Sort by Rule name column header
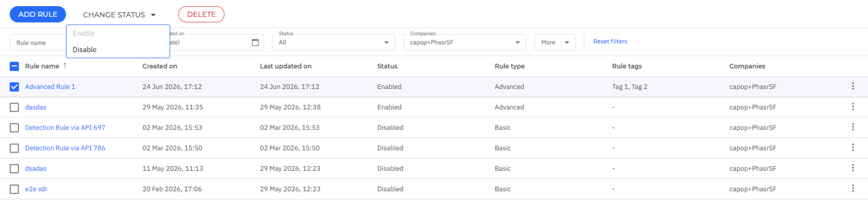Viewport: 868px width, 200px height. click(x=42, y=66)
